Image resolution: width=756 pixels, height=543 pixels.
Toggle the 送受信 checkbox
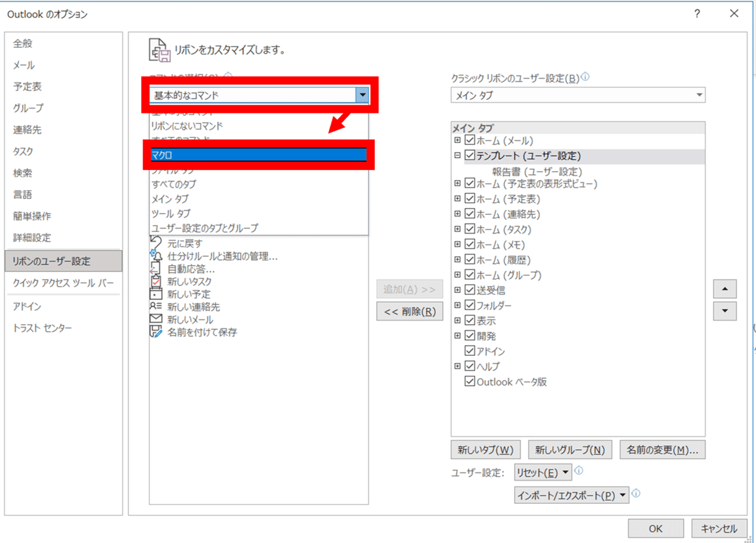point(469,290)
